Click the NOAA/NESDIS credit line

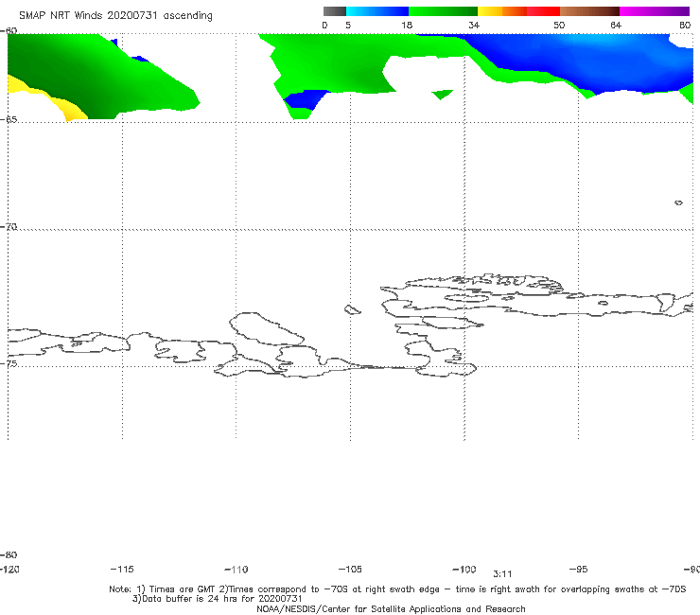pos(391,608)
